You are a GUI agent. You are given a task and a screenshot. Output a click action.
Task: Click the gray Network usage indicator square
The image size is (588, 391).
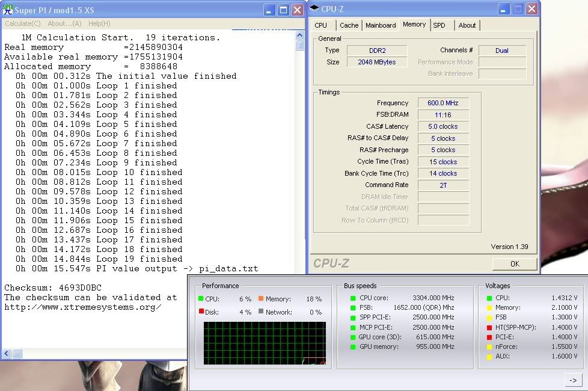pos(261,311)
